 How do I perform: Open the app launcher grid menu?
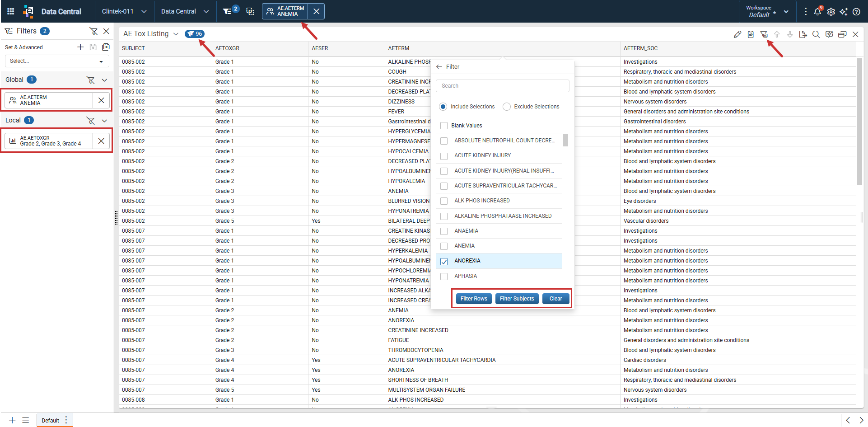point(11,11)
